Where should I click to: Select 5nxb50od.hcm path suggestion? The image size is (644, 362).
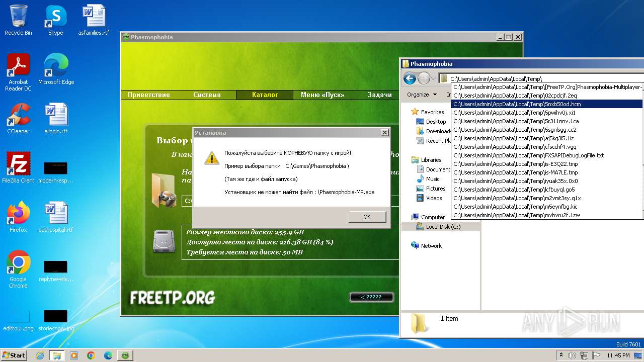(x=547, y=104)
